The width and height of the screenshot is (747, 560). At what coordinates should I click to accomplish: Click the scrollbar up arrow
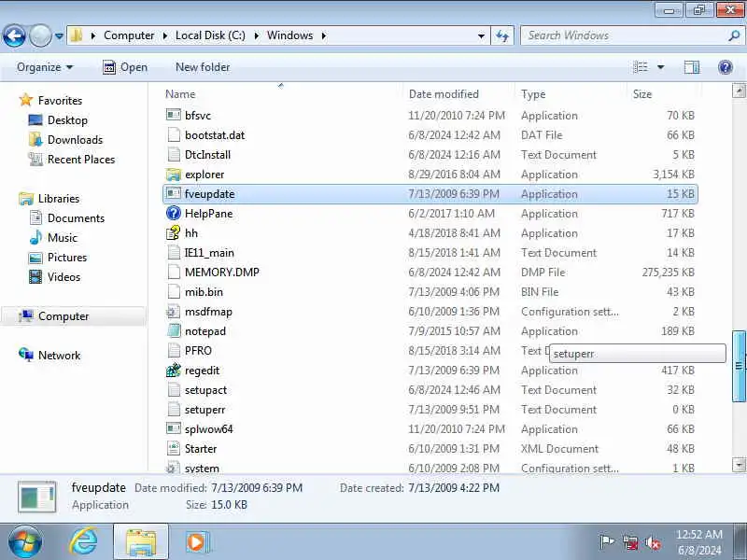[739, 91]
